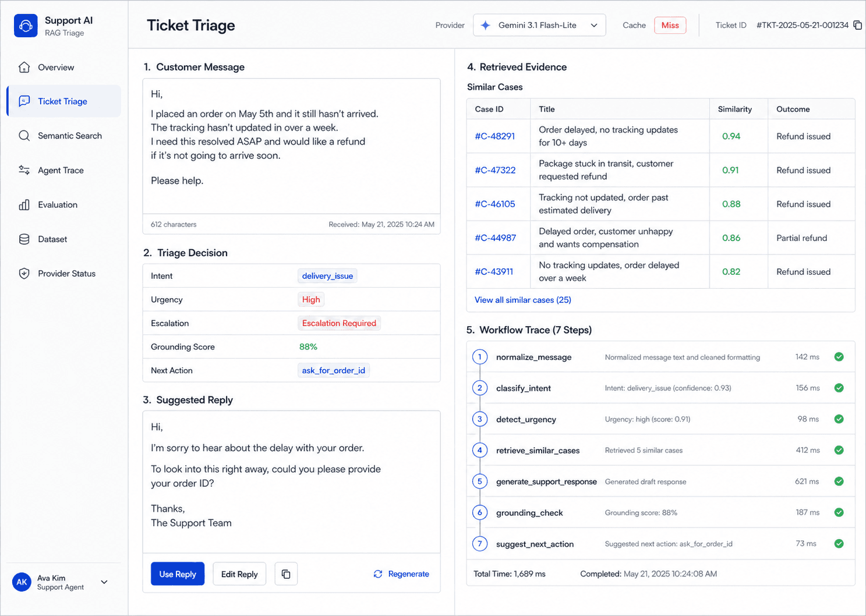Click the Overview home icon

click(x=24, y=67)
